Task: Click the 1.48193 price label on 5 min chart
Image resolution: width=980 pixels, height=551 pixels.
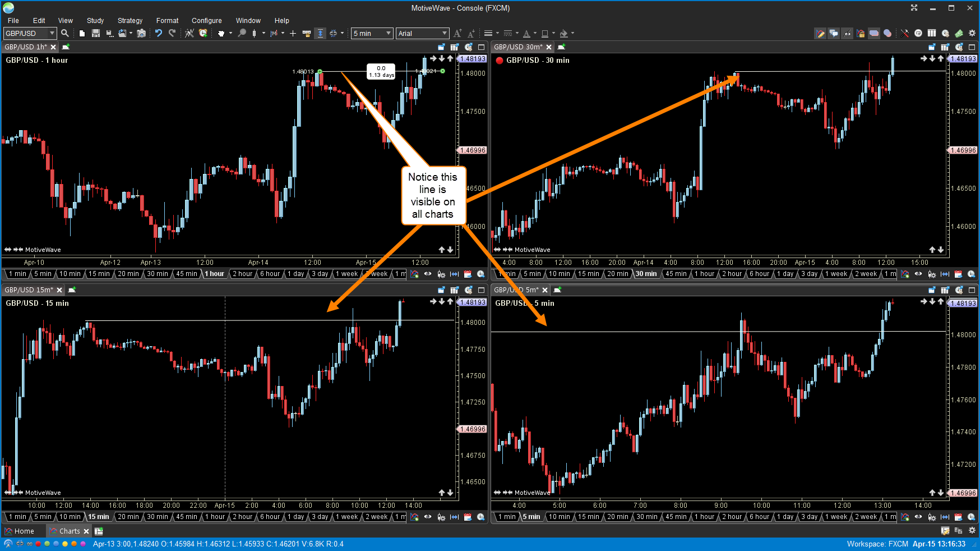Action: (x=963, y=303)
